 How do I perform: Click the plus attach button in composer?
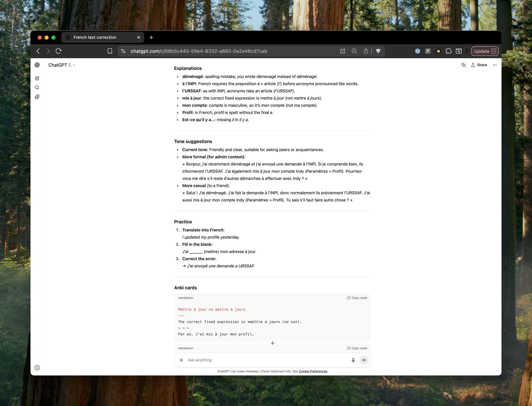pyautogui.click(x=181, y=360)
